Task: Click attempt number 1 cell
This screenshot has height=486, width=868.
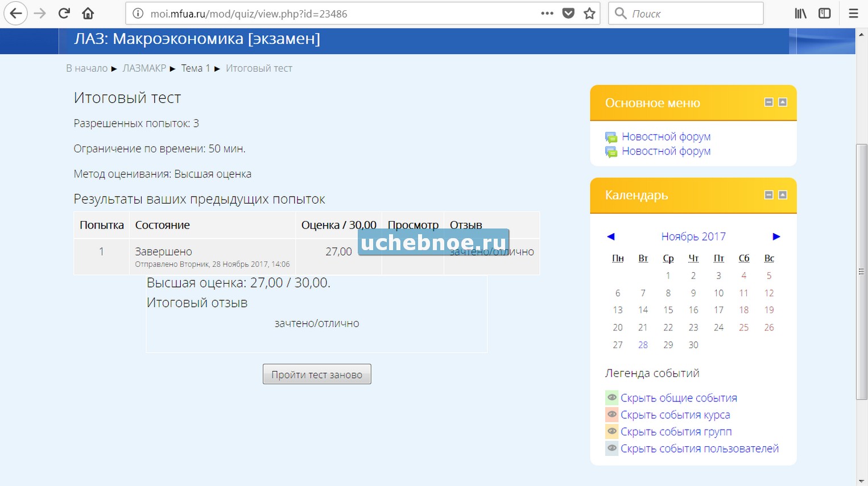Action: pyautogui.click(x=101, y=251)
